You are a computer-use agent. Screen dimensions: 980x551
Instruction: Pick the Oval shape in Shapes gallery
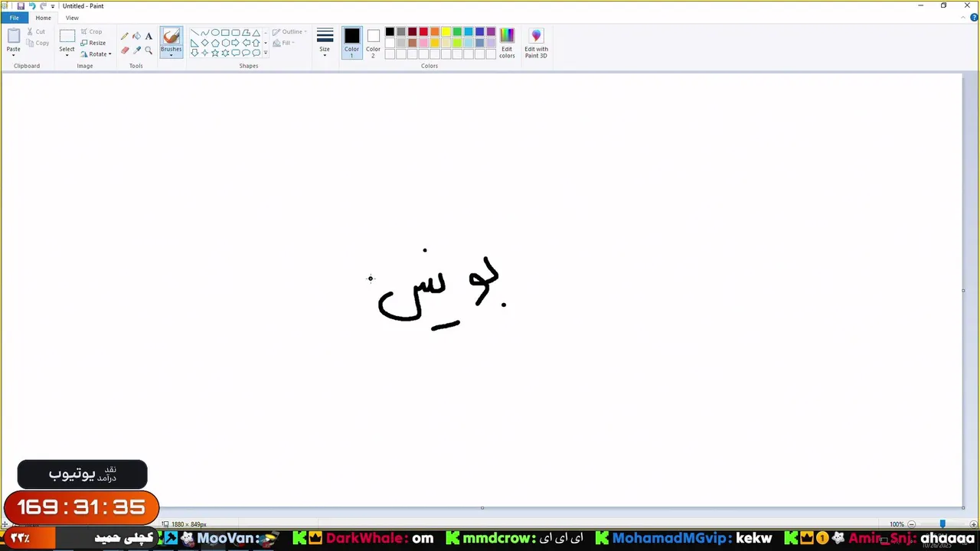click(x=215, y=33)
